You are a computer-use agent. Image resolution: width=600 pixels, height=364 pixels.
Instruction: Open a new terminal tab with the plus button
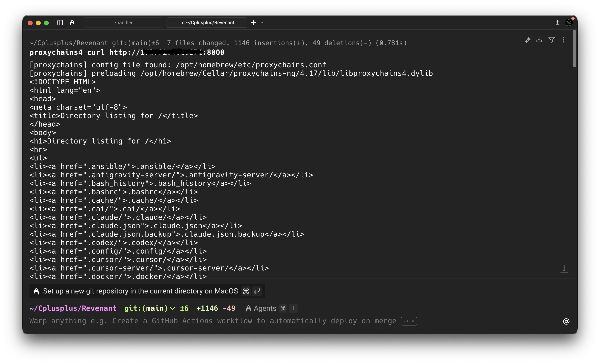tap(253, 23)
